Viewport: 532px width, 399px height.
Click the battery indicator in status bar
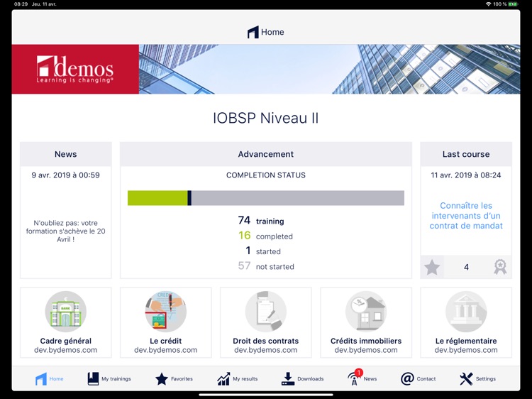click(514, 4)
